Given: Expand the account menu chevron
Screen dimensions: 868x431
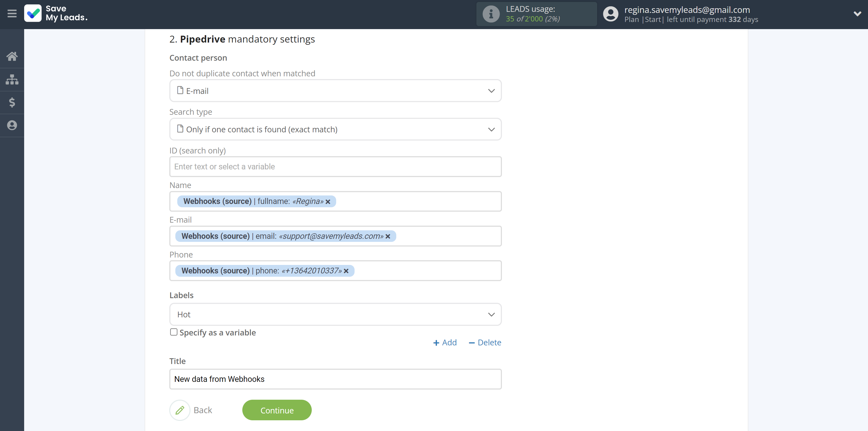Looking at the screenshot, I should 857,14.
